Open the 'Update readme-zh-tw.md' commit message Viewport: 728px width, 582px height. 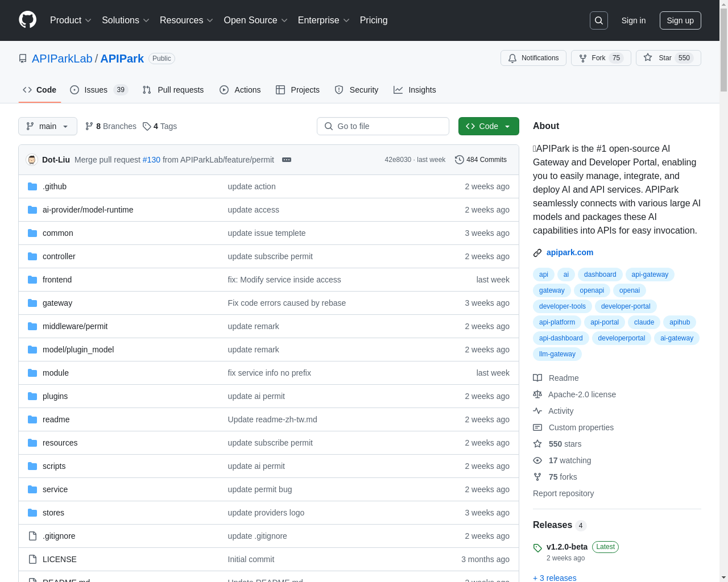pyautogui.click(x=272, y=419)
